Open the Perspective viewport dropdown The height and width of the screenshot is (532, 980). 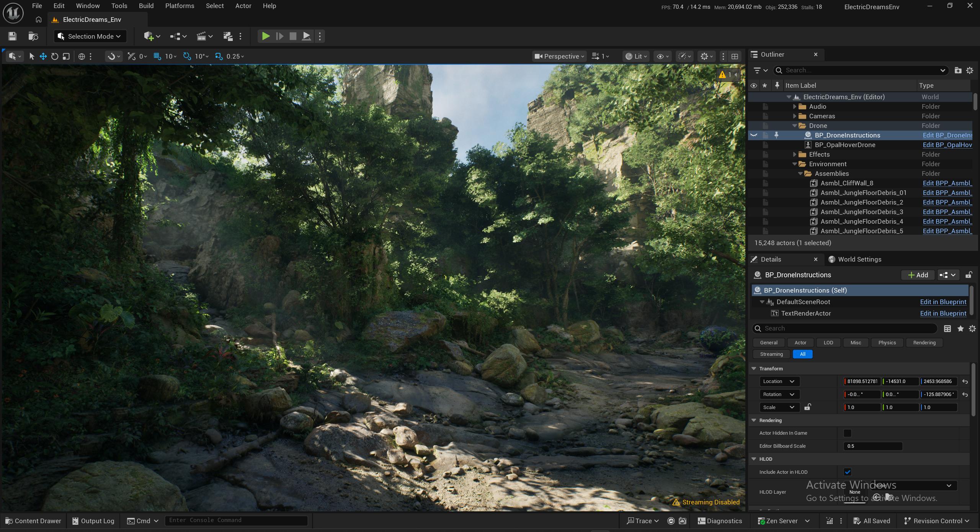(559, 56)
